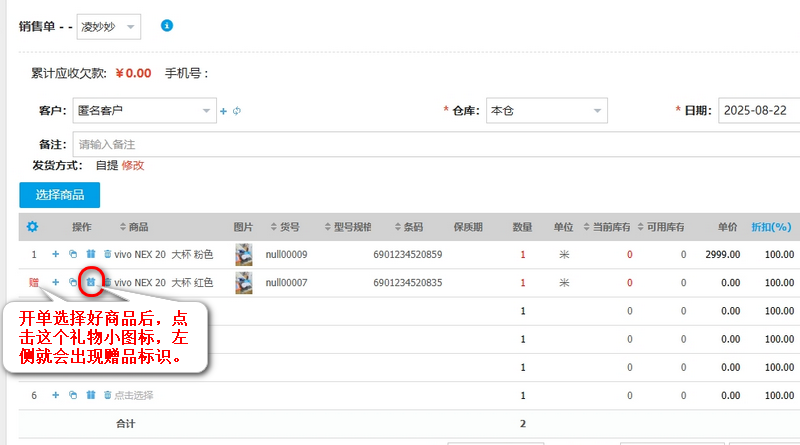Image resolution: width=800 pixels, height=445 pixels.
Task: Click barcode 6901234520835
Action: click(408, 282)
